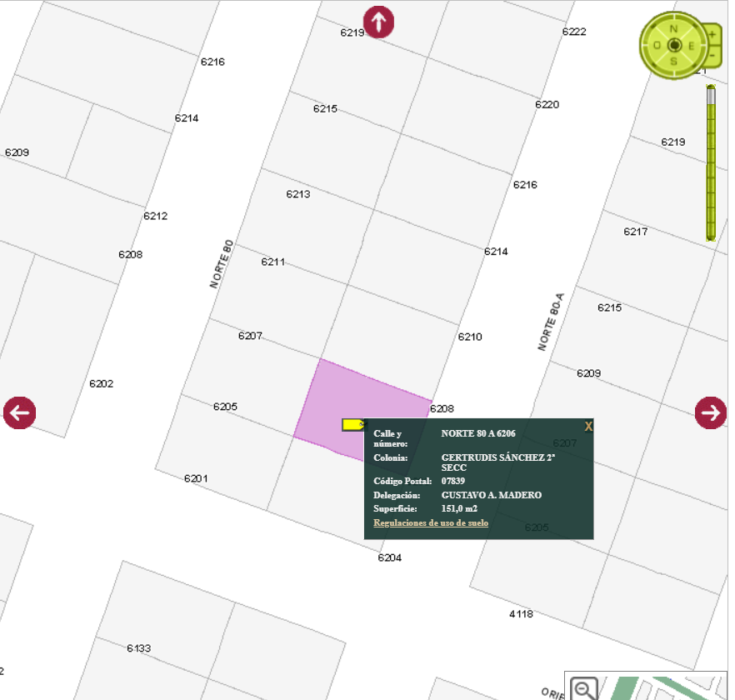
Task: Close the parcel info popup
Action: click(x=588, y=427)
